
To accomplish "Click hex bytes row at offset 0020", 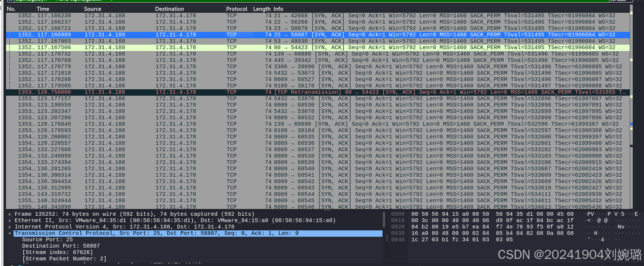I will tap(492, 227).
